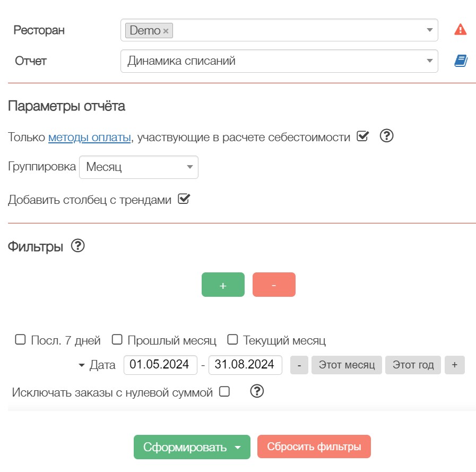This screenshot has height=472, width=476.
Task: Remove the Demo restaurant tag
Action: tap(166, 31)
